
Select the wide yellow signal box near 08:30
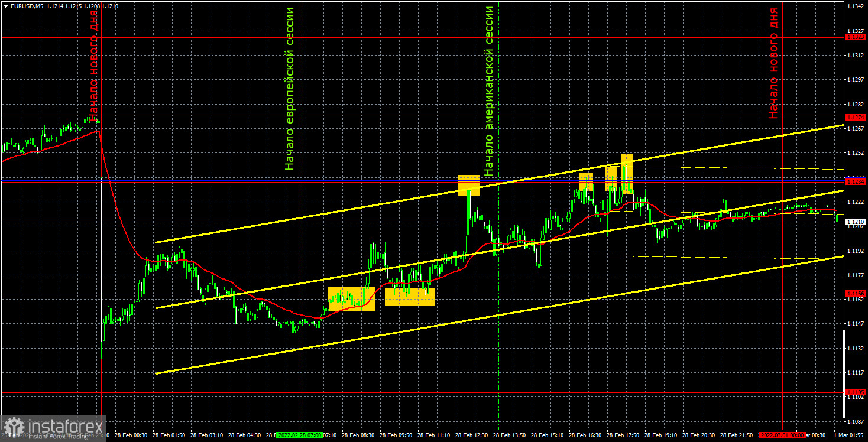coord(352,298)
